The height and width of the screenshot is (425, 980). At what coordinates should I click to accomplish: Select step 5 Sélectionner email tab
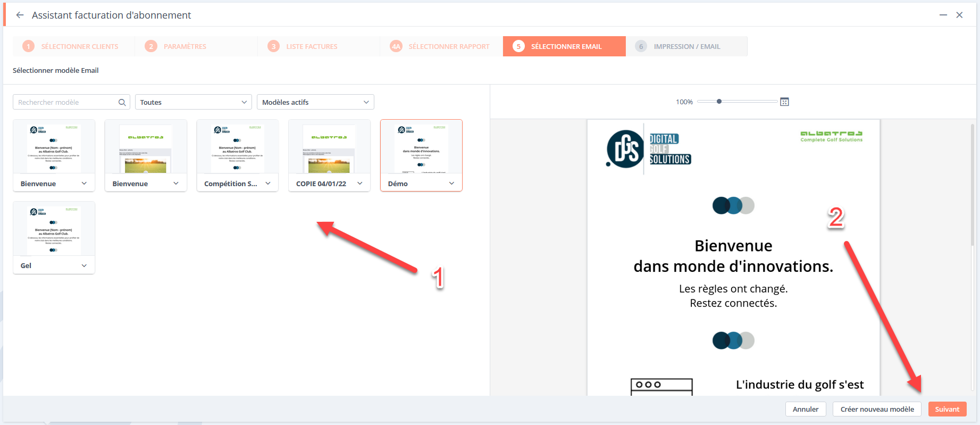[564, 46]
